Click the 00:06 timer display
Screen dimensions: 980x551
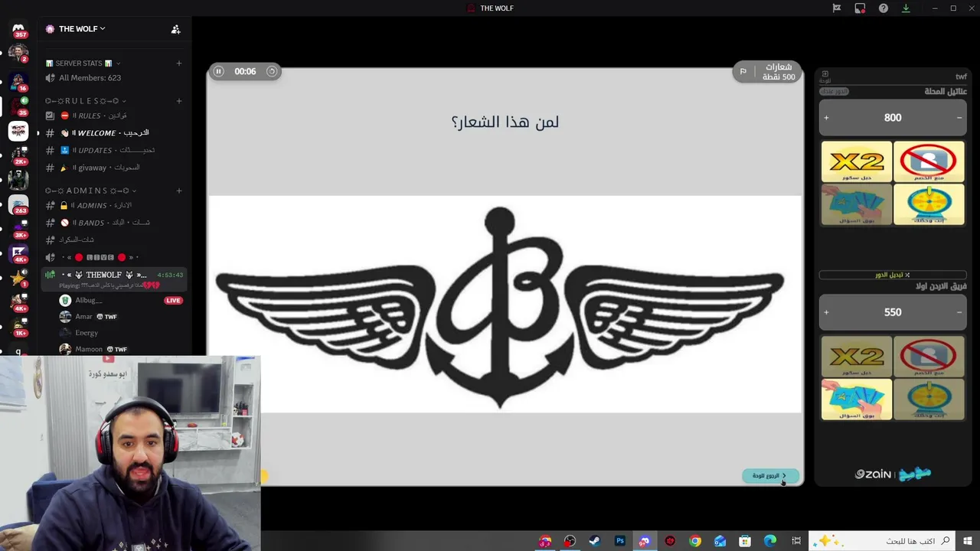(x=245, y=71)
